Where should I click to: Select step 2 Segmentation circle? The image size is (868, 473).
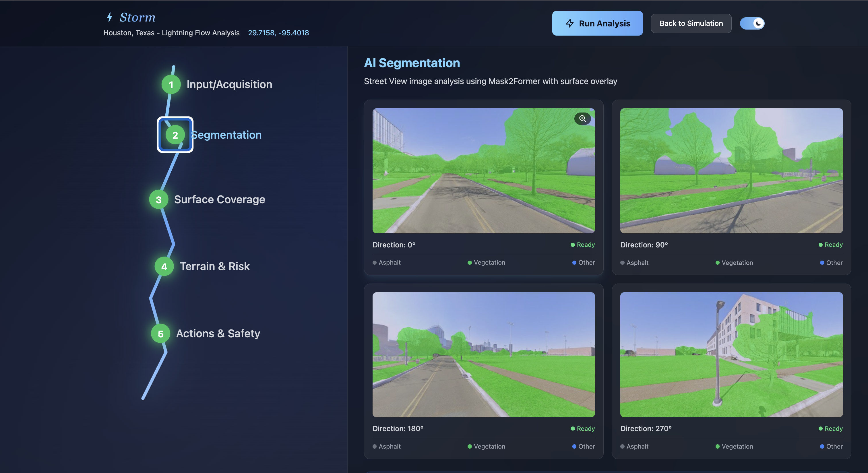point(175,135)
